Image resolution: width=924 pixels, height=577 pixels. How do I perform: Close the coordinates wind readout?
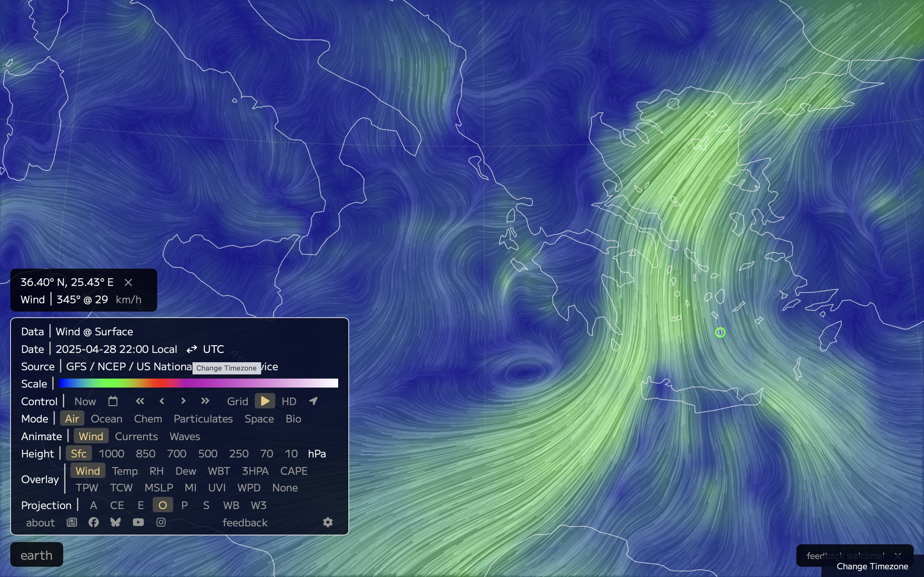click(128, 282)
